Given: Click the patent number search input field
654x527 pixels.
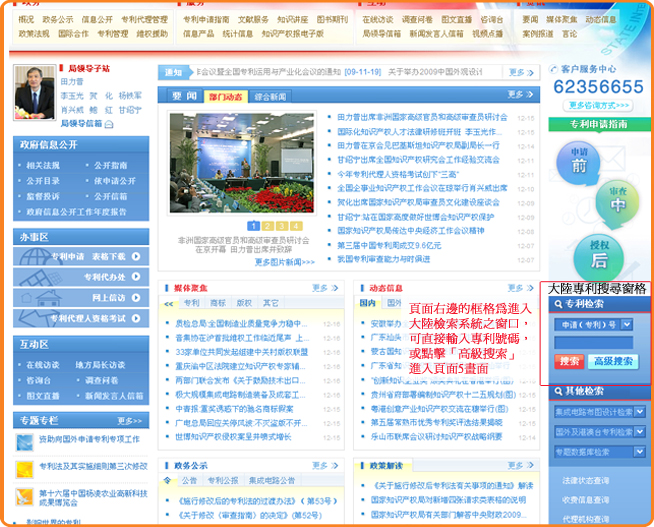Looking at the screenshot, I should click(x=593, y=343).
